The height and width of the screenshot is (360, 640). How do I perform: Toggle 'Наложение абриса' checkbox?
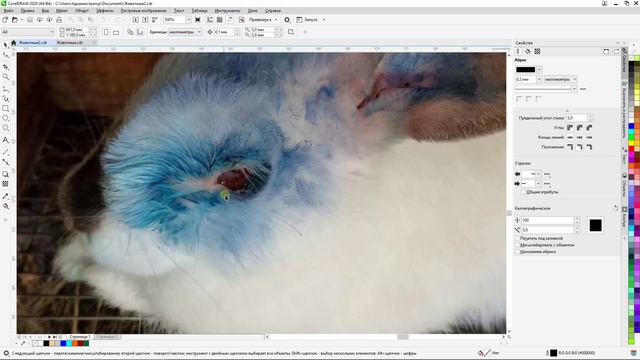click(x=517, y=252)
